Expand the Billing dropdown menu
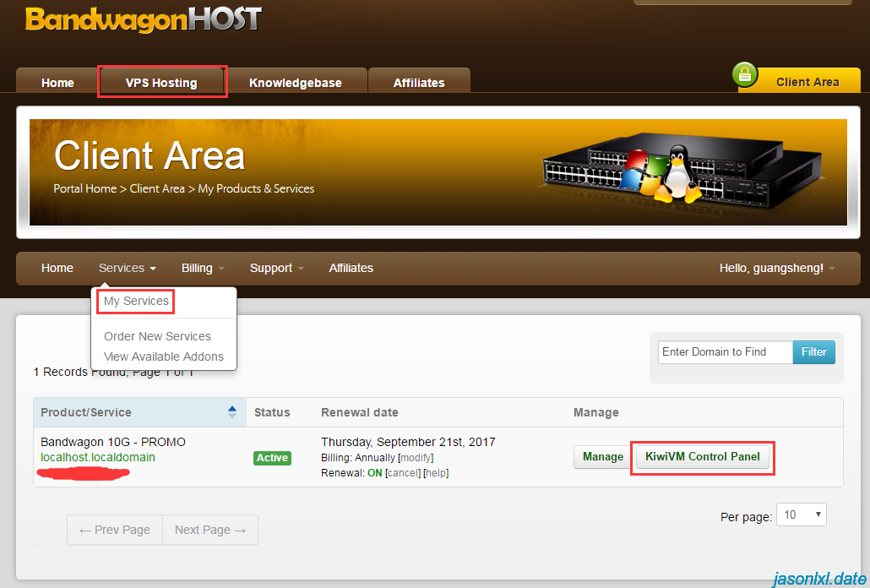This screenshot has width=870, height=588. tap(203, 268)
